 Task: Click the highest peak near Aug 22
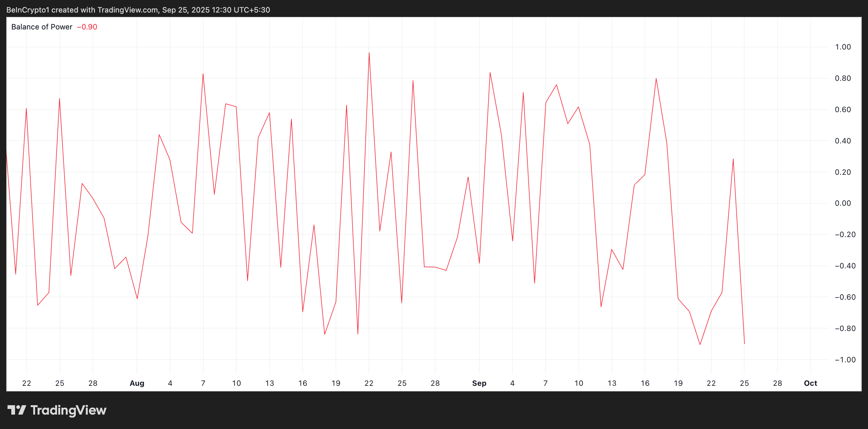tap(369, 53)
